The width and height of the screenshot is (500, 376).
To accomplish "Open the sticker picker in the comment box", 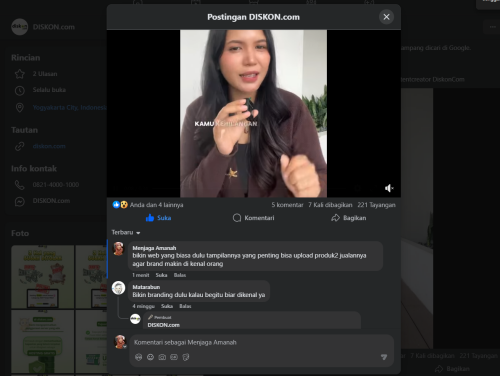I will pyautogui.click(x=186, y=357).
